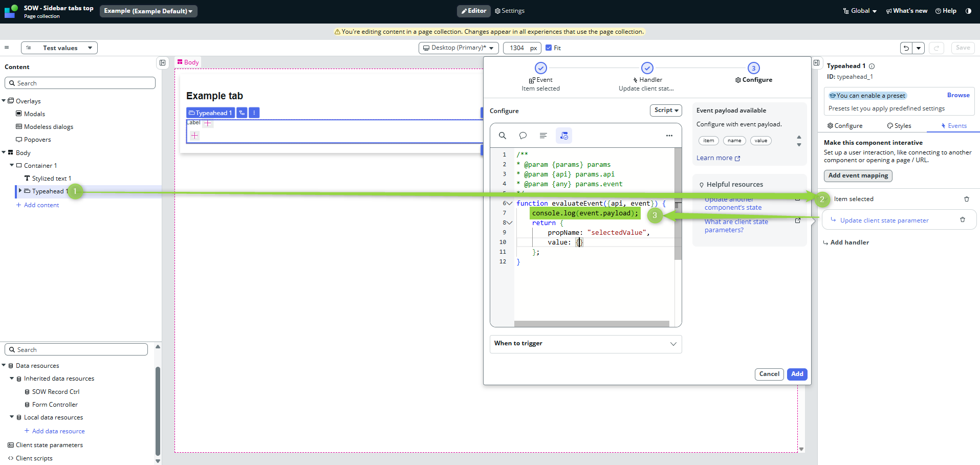This screenshot has height=465, width=980.
Task: Delete the Update client state parameter handler
Action: [962, 220]
